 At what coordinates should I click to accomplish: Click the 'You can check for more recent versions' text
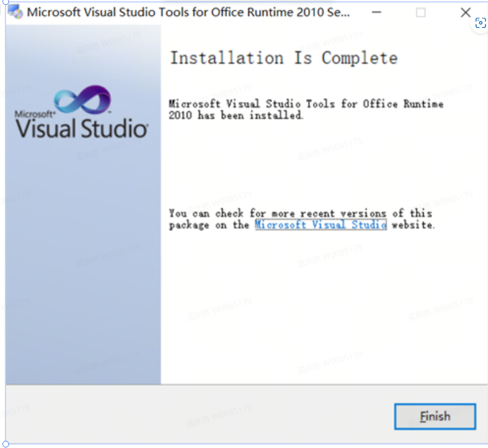pyautogui.click(x=301, y=219)
